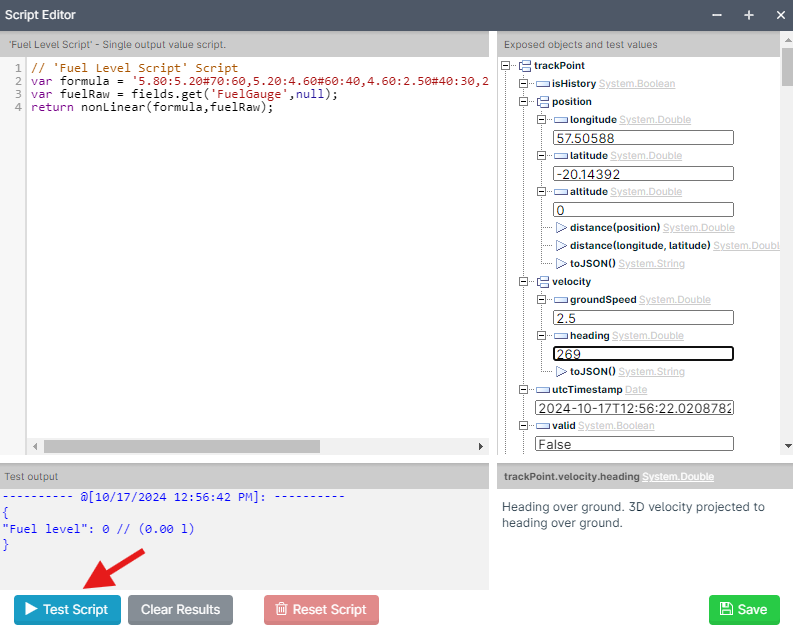The width and height of the screenshot is (793, 628).
Task: Open Date type link beside utcTimestamp
Action: point(636,390)
